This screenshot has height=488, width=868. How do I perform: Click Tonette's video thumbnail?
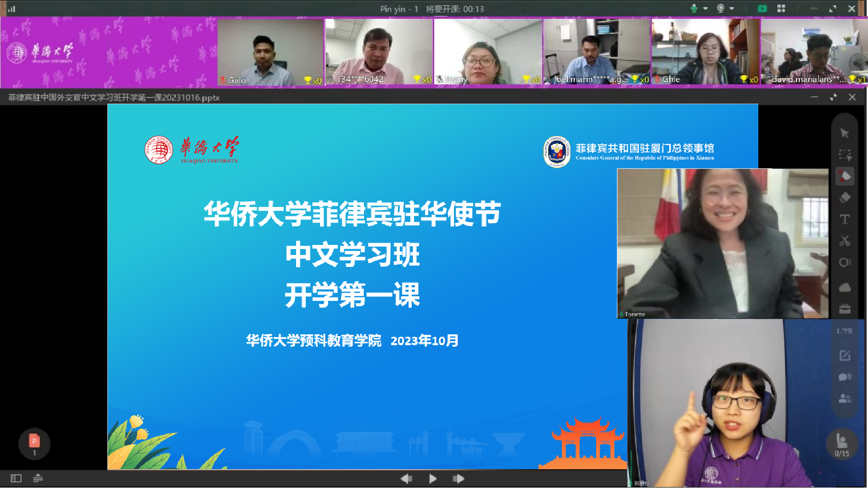(722, 243)
